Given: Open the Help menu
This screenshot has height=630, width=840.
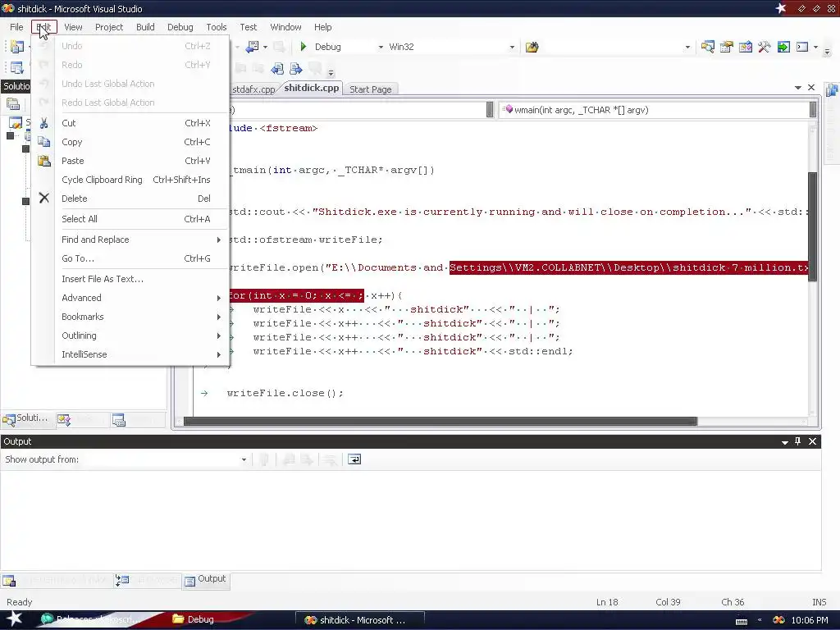Looking at the screenshot, I should point(322,27).
